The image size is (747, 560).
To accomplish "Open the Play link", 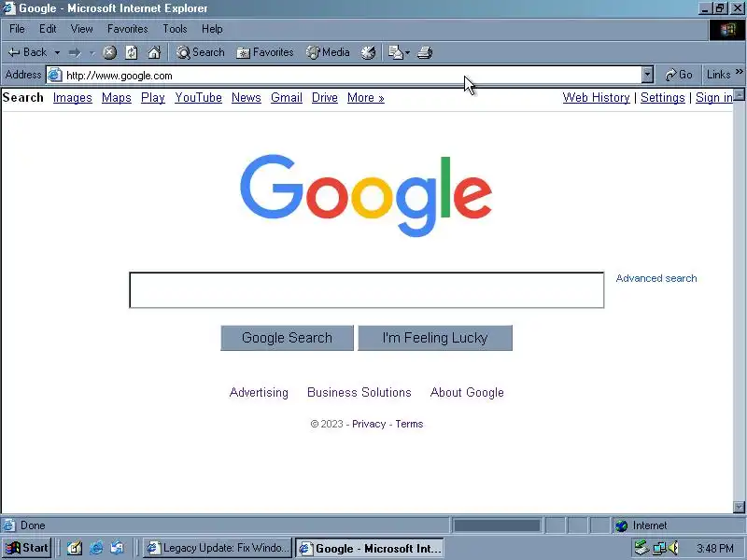I will coord(153,98).
